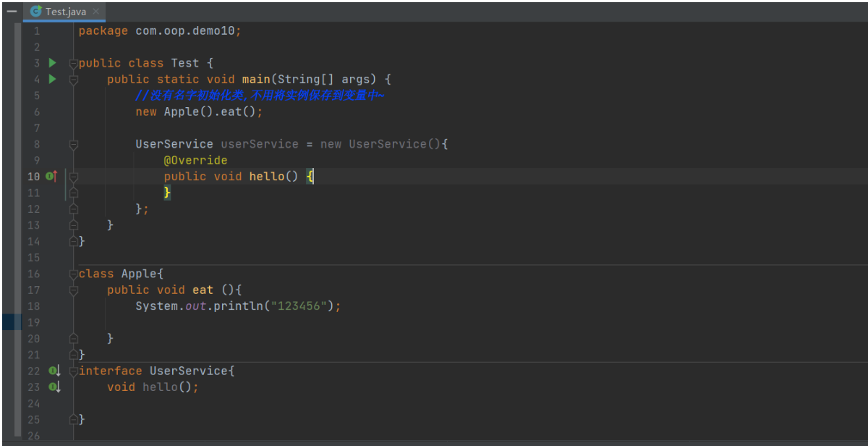868x446 pixels.
Task: Click 'void hello();' in interface
Action: [x=153, y=387]
